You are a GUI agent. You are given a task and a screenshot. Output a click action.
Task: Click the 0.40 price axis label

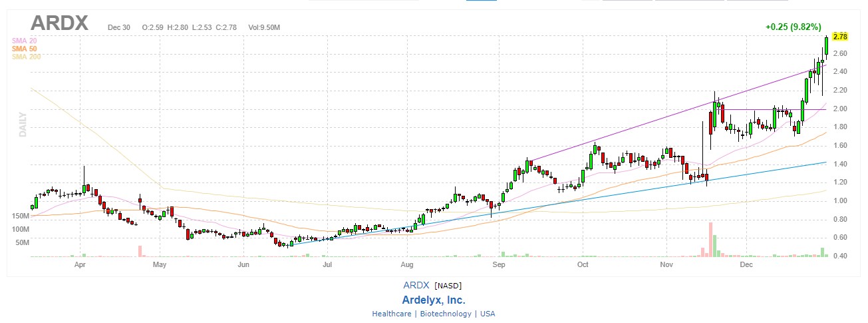pos(840,256)
